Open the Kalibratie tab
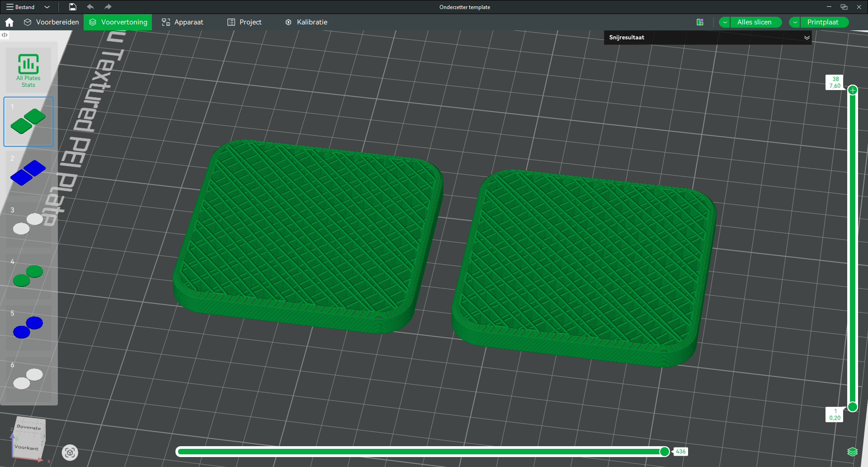Viewport: 868px width, 467px height. (x=306, y=22)
